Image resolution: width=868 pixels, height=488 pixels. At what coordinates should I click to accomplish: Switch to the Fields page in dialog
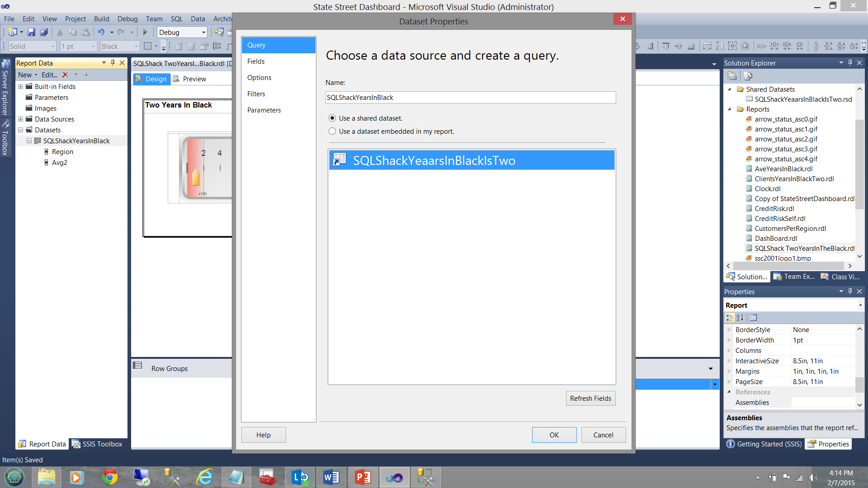coord(256,61)
